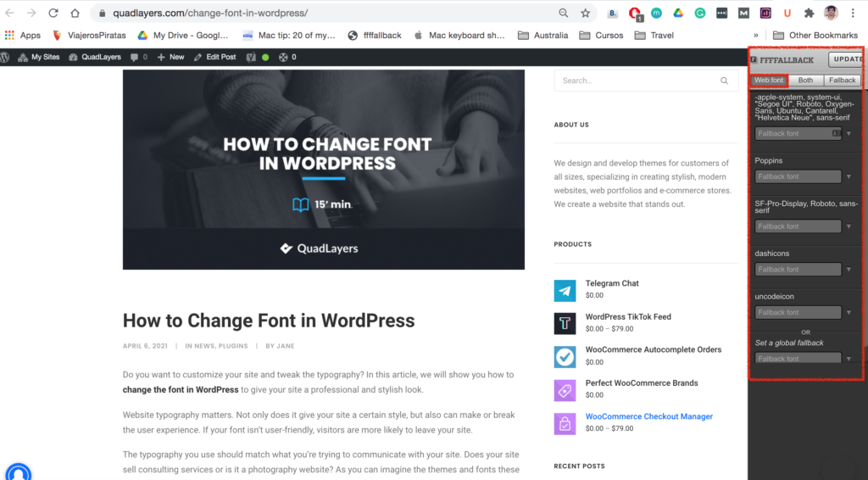Click the PLUGINS category link
Viewport: 868px width, 480px height.
(x=233, y=346)
